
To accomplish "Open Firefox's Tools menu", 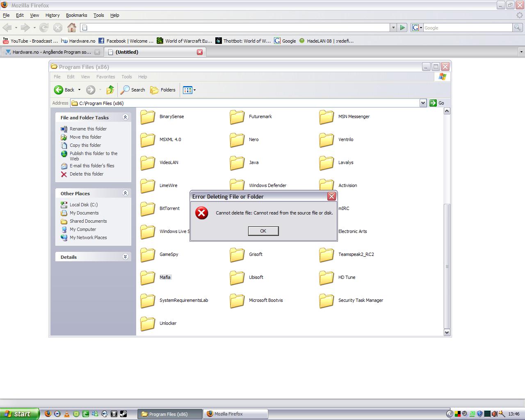I will click(x=99, y=15).
